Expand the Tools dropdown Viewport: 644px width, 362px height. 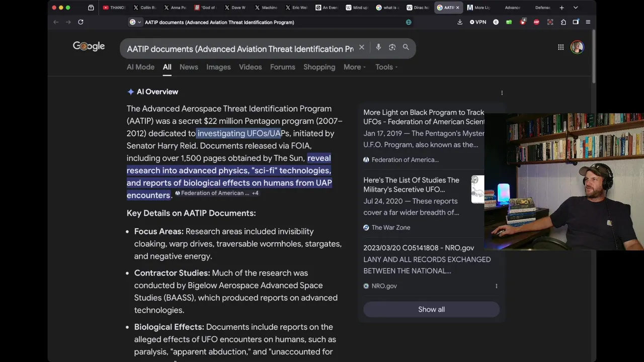pyautogui.click(x=386, y=67)
